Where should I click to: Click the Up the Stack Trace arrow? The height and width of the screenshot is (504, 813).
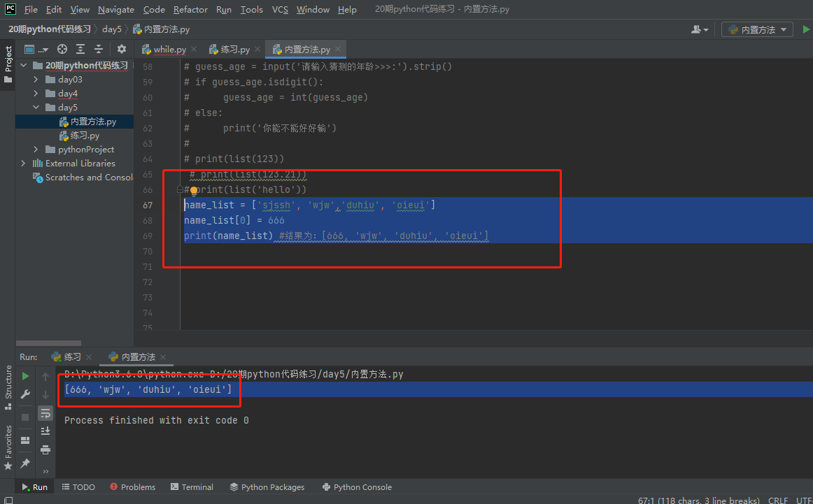[x=45, y=376]
